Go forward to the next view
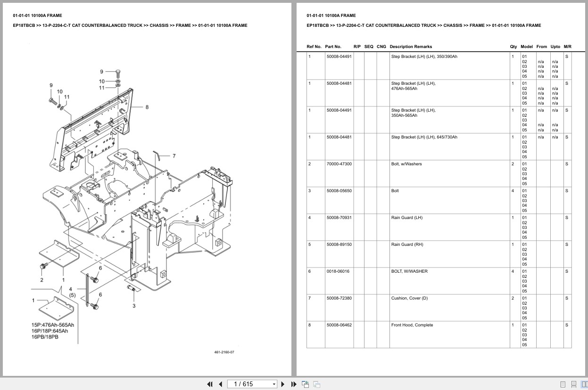This screenshot has height=390, width=588. click(x=316, y=384)
